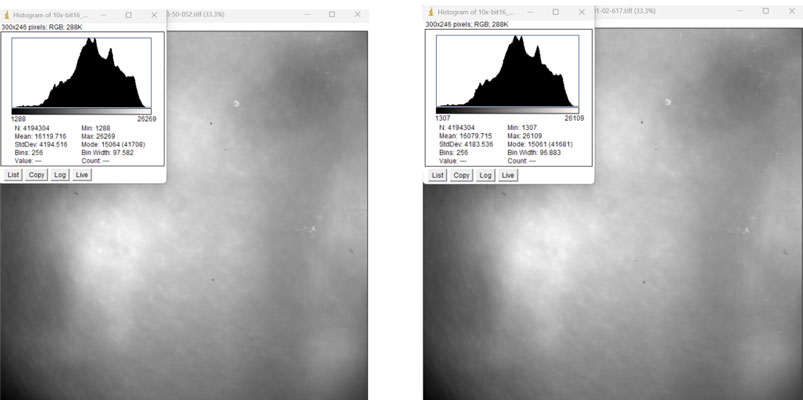
Task: Click the Min: 1307 statistic
Action: point(522,128)
